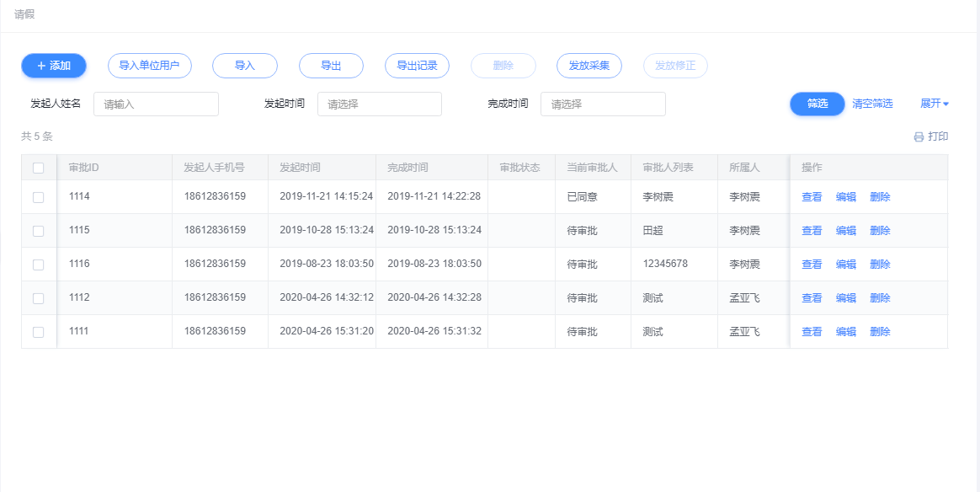Screen dimensions: 980x492
Task: Select the checkbox for row 1116
Action: (38, 265)
